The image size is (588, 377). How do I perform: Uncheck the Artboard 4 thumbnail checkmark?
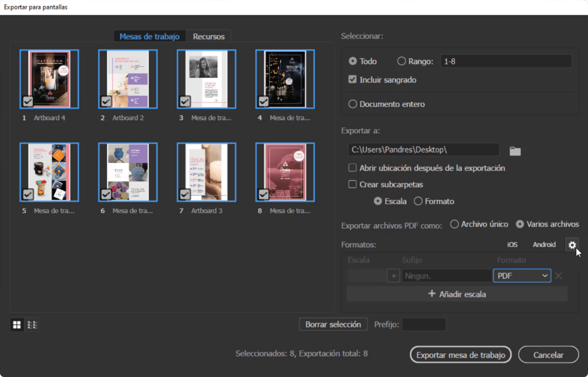click(27, 101)
